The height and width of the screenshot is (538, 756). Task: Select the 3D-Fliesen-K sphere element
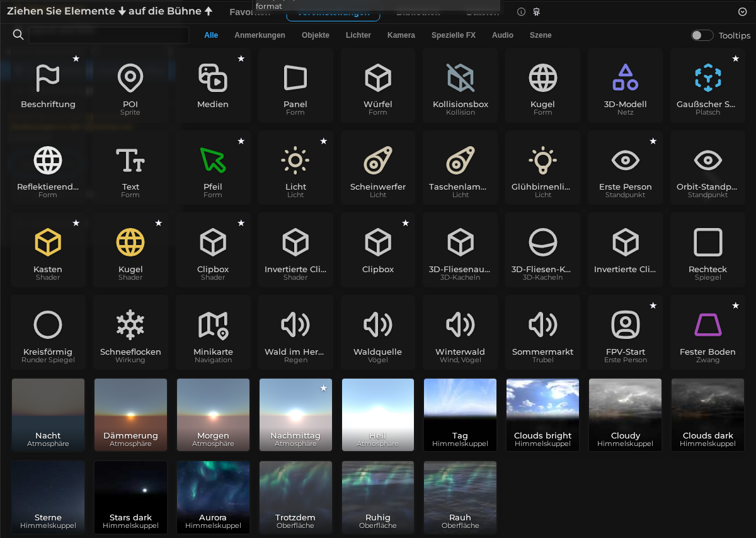pos(543,250)
